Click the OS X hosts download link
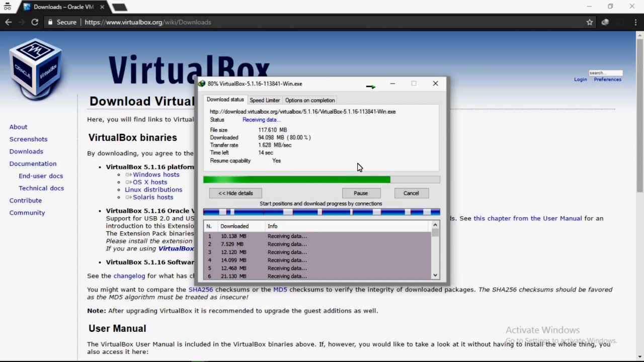 [150, 182]
